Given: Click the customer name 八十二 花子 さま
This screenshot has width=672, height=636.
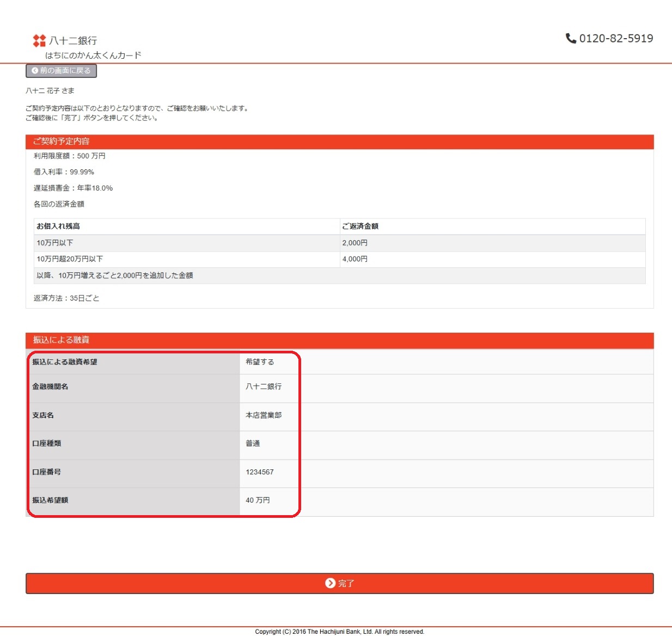Looking at the screenshot, I should [x=50, y=91].
